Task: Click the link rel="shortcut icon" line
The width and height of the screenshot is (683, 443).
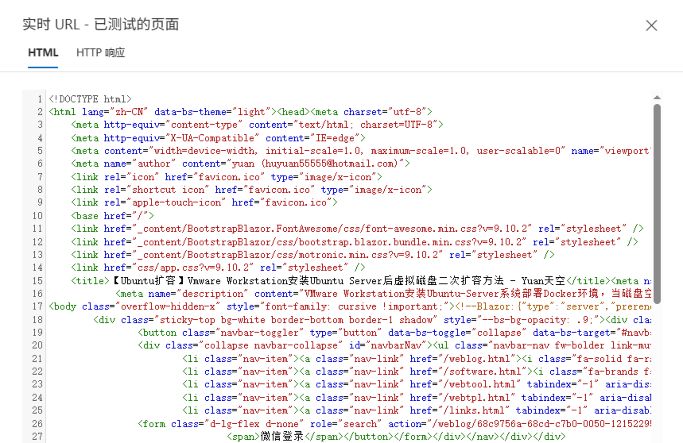Action: (x=252, y=190)
